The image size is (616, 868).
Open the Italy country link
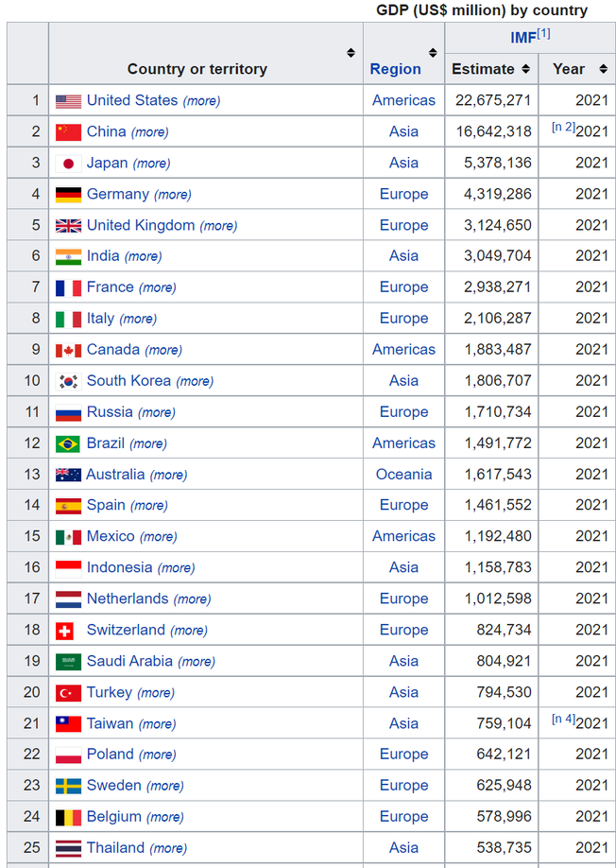point(101,319)
